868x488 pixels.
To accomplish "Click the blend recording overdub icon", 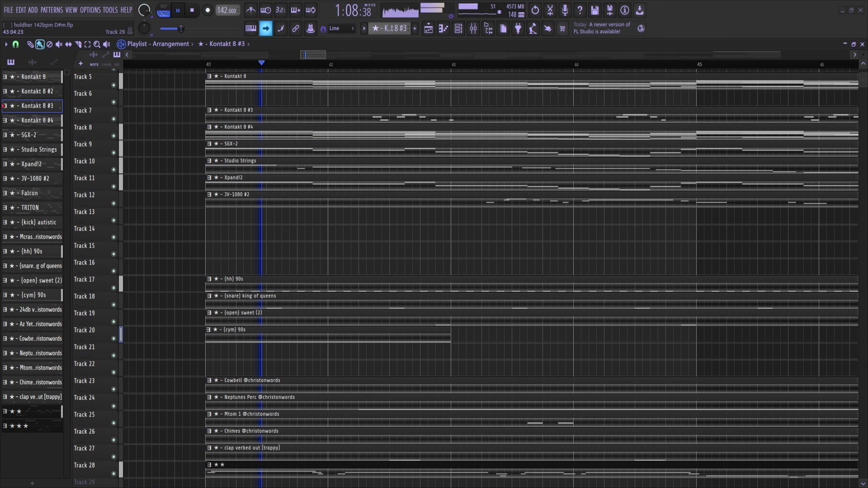I will click(295, 10).
